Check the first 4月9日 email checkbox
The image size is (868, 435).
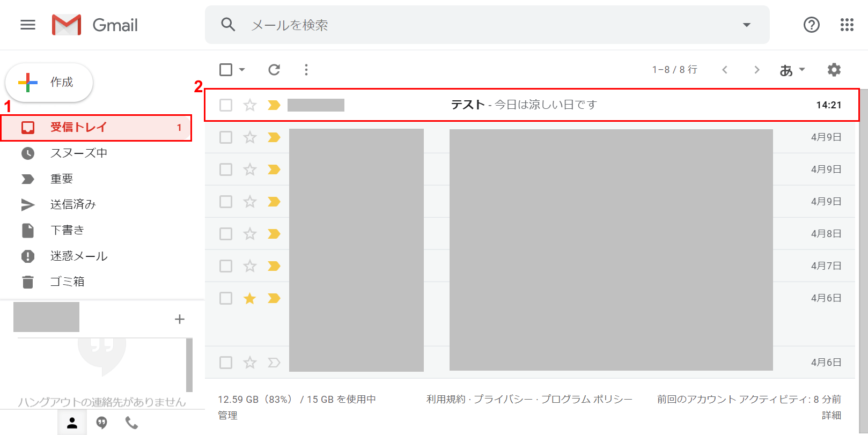(226, 137)
